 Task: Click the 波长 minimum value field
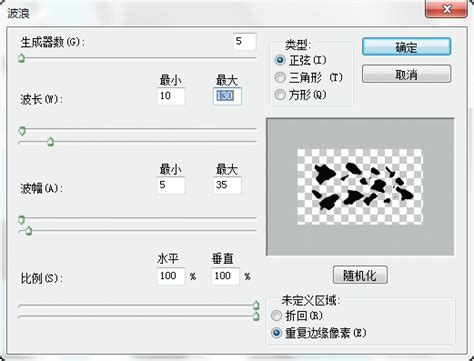coord(171,96)
